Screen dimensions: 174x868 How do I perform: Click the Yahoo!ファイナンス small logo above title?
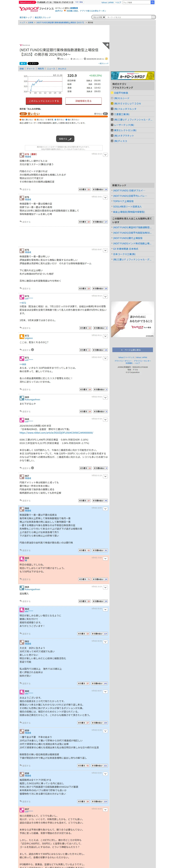25,45
